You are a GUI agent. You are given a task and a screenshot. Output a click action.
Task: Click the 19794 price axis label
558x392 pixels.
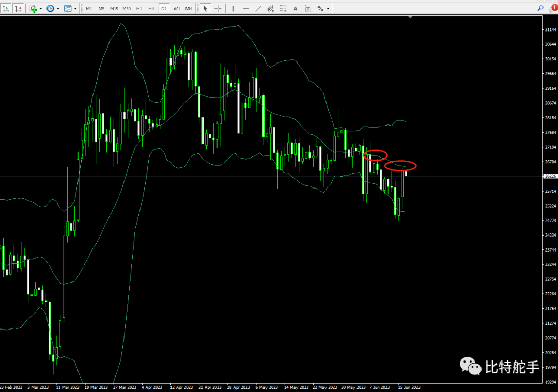tap(550, 367)
